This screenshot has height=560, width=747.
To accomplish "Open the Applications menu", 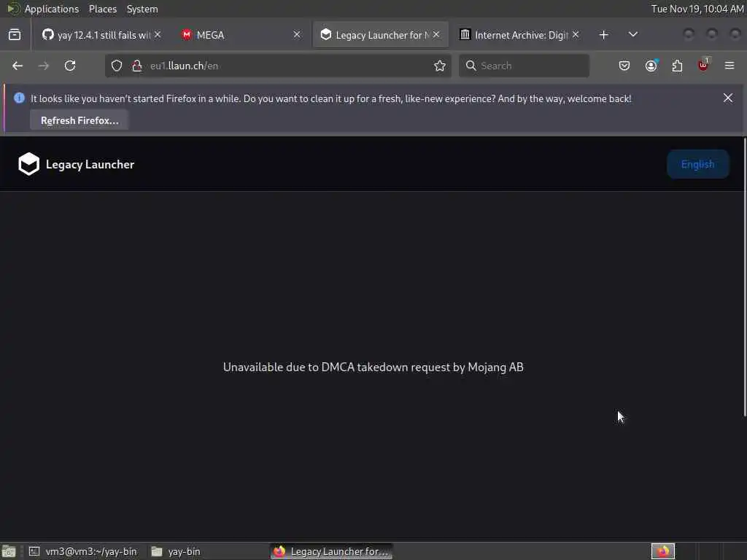I will [x=52, y=9].
